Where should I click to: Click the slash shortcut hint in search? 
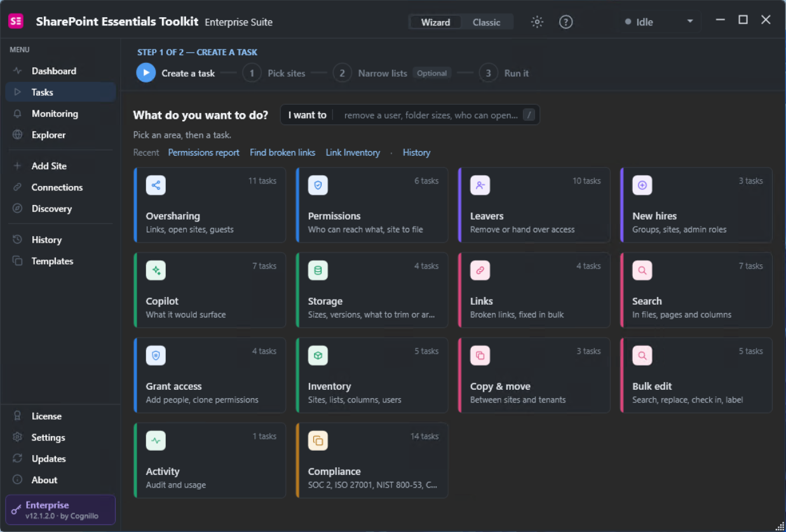click(x=529, y=115)
